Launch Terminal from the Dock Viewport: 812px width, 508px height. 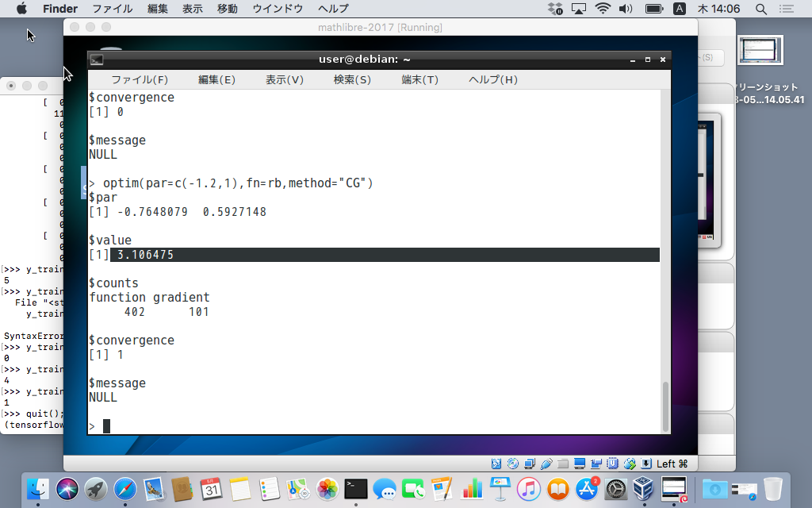tap(356, 488)
